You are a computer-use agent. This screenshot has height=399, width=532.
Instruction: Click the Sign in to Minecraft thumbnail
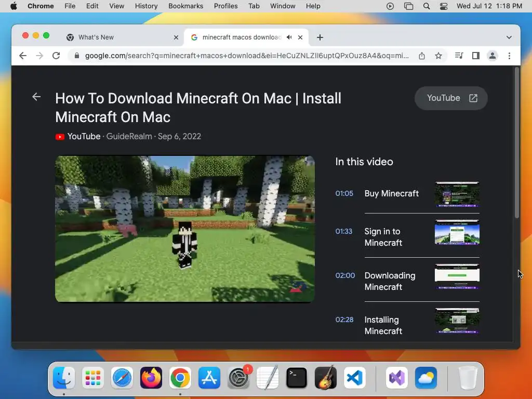[x=457, y=232]
